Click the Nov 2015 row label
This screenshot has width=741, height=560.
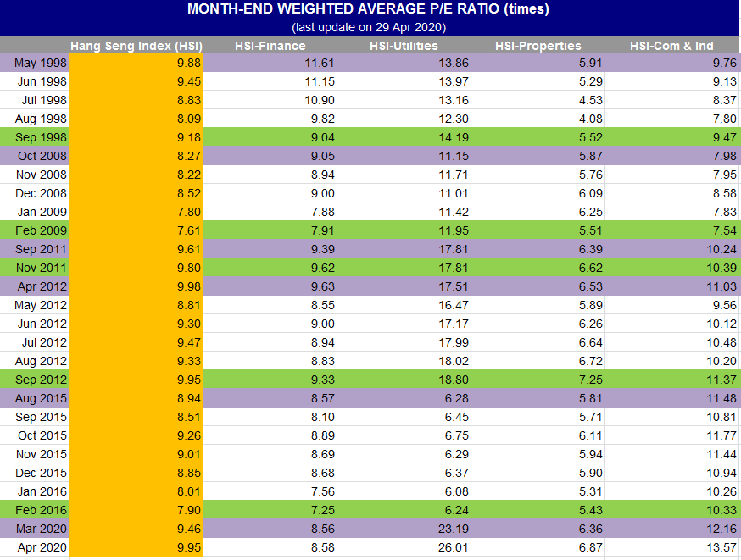coord(41,454)
